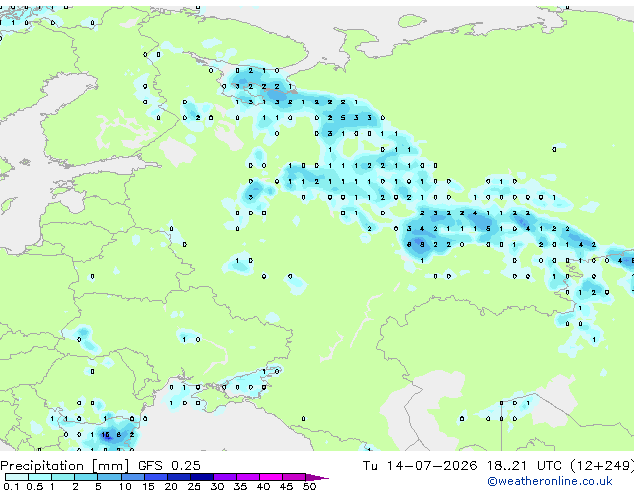Click the "35" legend scale label

[x=240, y=486]
